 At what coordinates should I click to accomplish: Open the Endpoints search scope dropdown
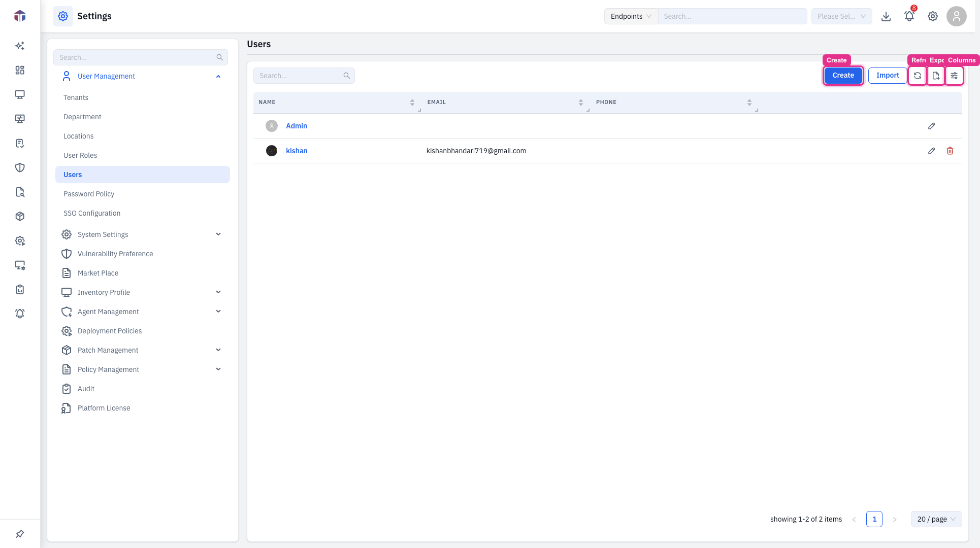pos(631,16)
